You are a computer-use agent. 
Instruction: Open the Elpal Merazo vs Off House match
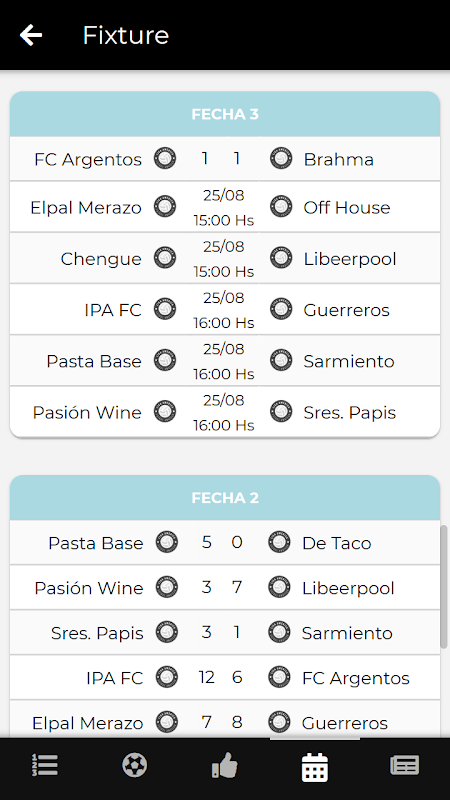pos(225,207)
